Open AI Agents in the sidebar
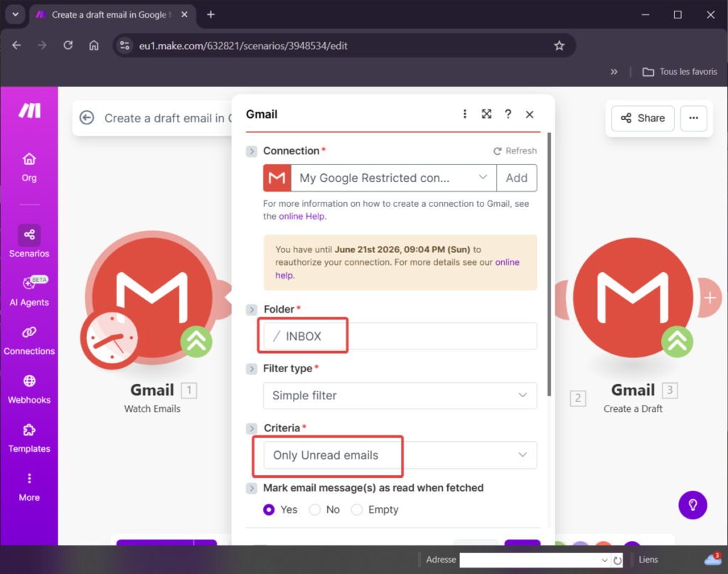 29,291
